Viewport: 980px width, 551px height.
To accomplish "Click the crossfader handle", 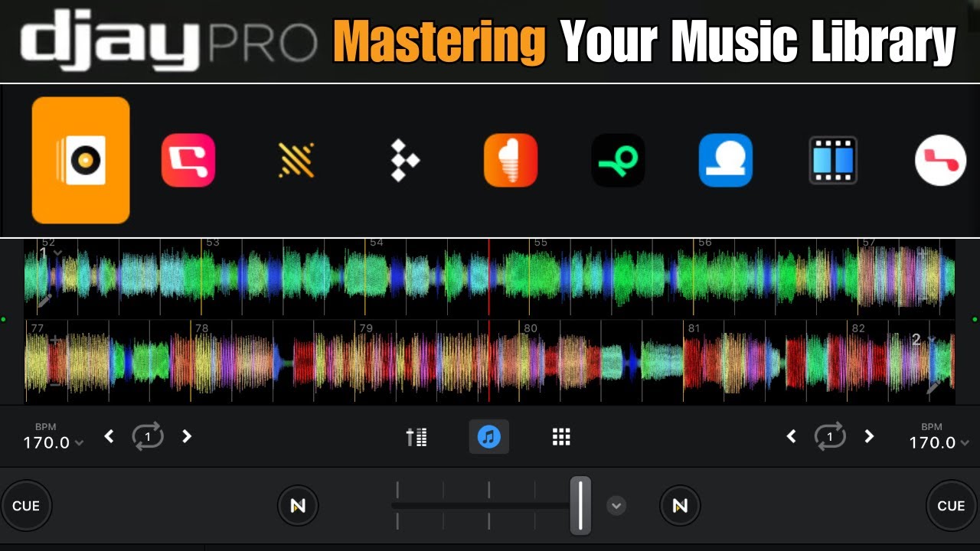I will click(580, 505).
